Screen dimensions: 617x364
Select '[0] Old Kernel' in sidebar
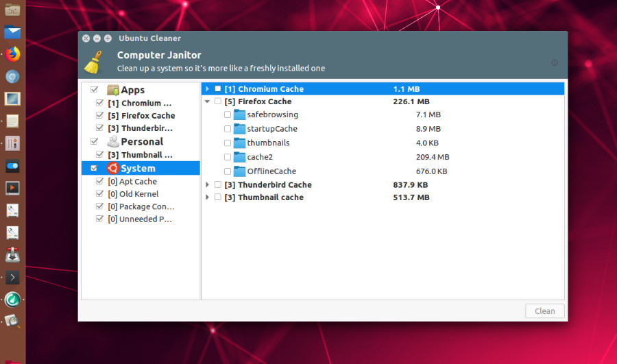(133, 194)
